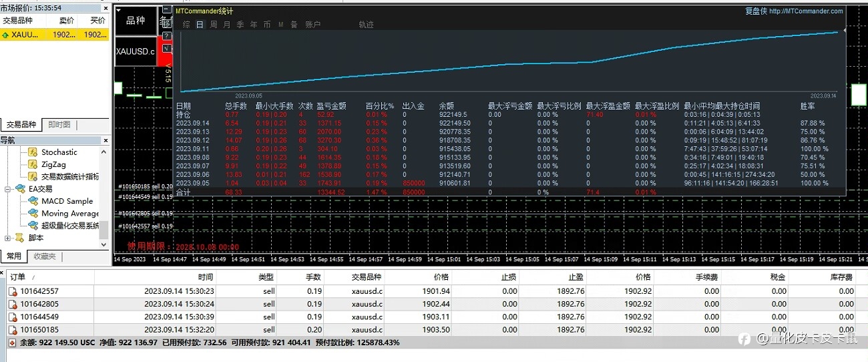Click order 101642557 ticket icon
Screen dimensions: 868x362
pos(13,291)
